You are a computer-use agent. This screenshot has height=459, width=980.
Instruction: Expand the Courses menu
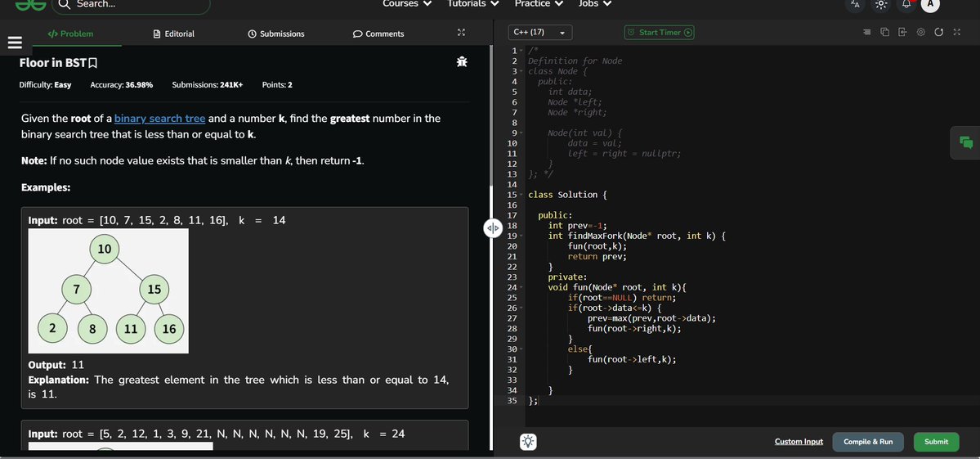pos(407,4)
